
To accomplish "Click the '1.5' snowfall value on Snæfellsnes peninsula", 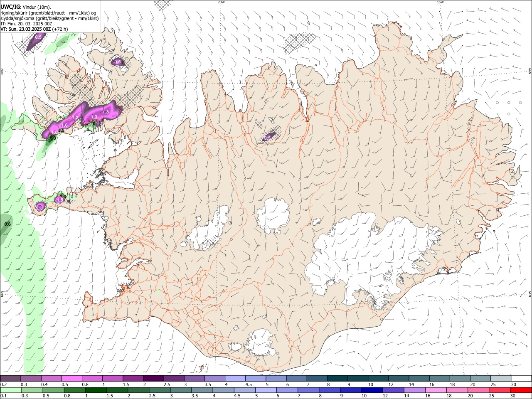I will tap(60, 200).
